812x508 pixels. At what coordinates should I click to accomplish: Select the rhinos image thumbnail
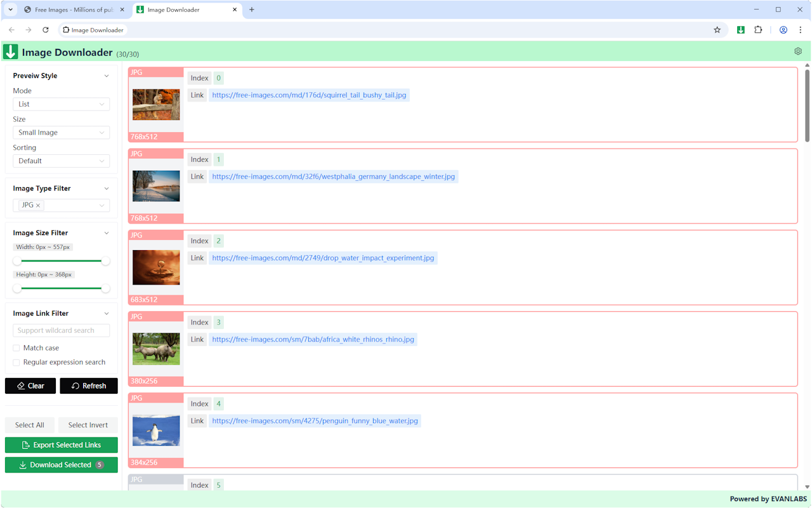156,349
